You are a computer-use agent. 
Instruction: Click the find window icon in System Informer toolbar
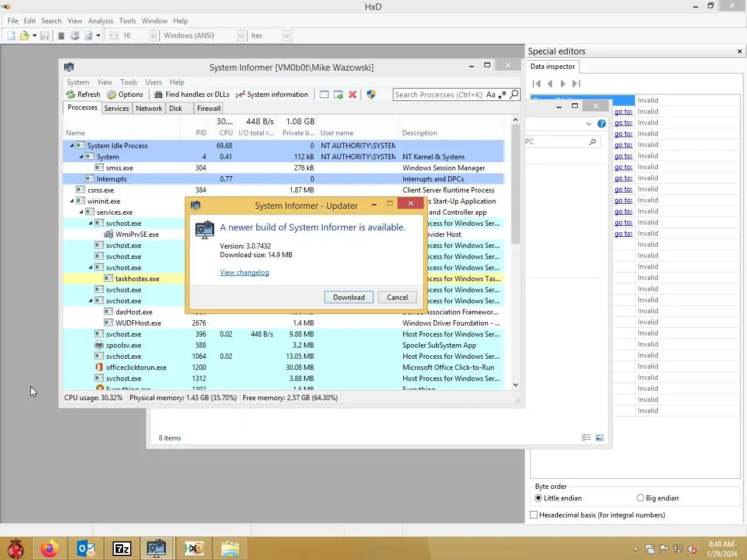(324, 94)
